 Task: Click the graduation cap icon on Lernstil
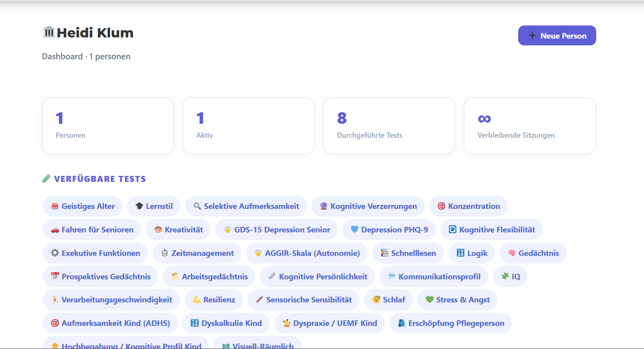click(139, 206)
